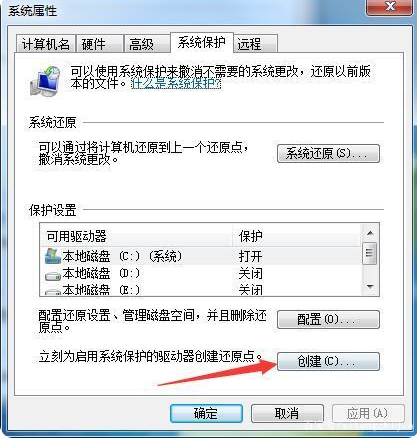This screenshot has height=438, width=417.
Task: Click the 配置(O)... button
Action: [328, 319]
